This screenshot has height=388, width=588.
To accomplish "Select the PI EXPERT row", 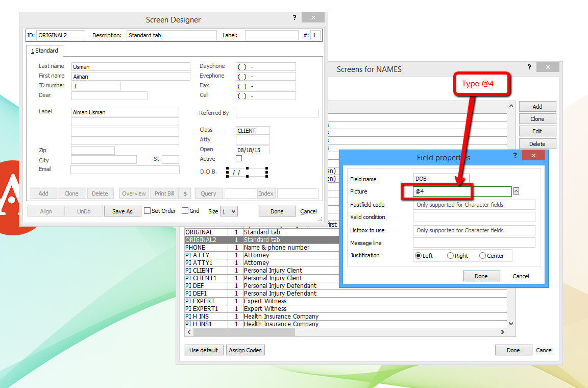I will (346, 301).
